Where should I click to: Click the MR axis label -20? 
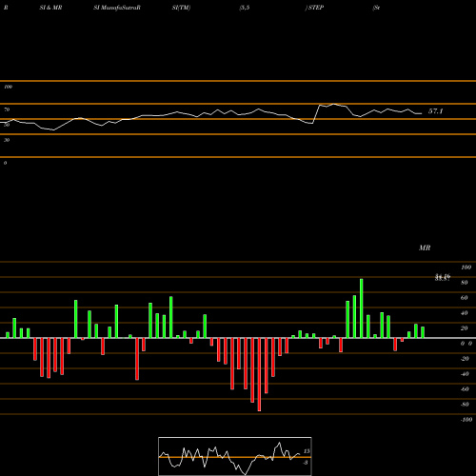[x=465, y=359]
